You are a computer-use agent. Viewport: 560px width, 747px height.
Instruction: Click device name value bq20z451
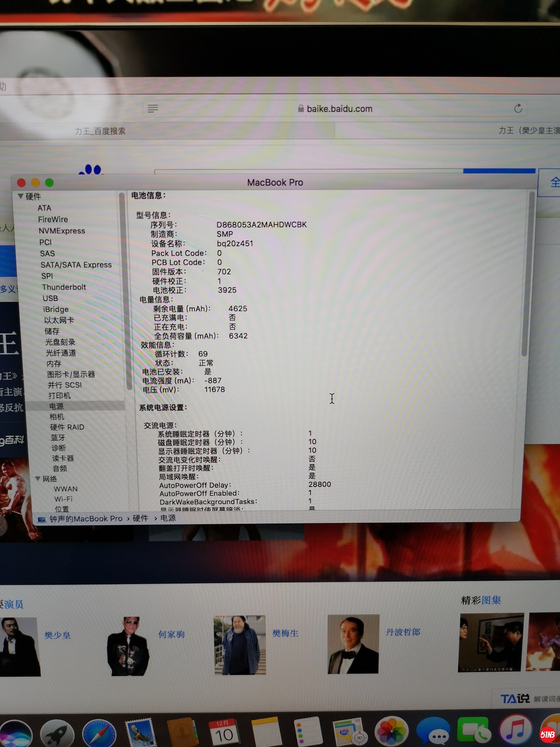click(235, 244)
